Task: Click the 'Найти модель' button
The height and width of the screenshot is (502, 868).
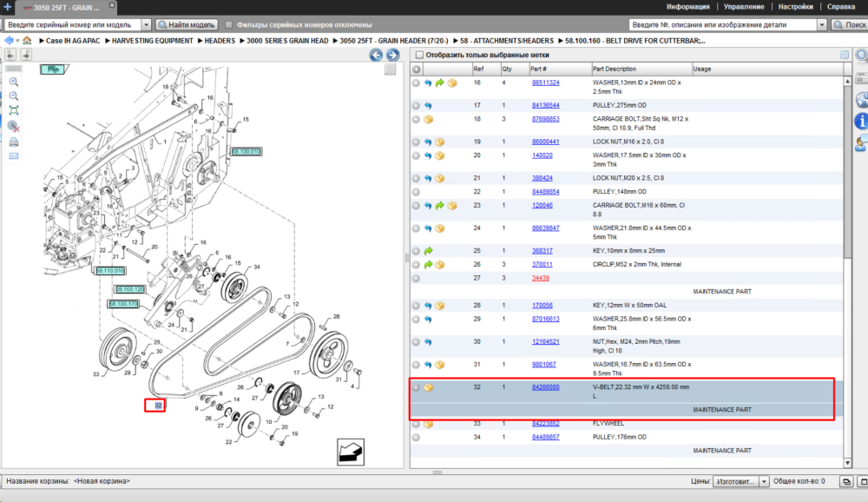Action: (187, 24)
